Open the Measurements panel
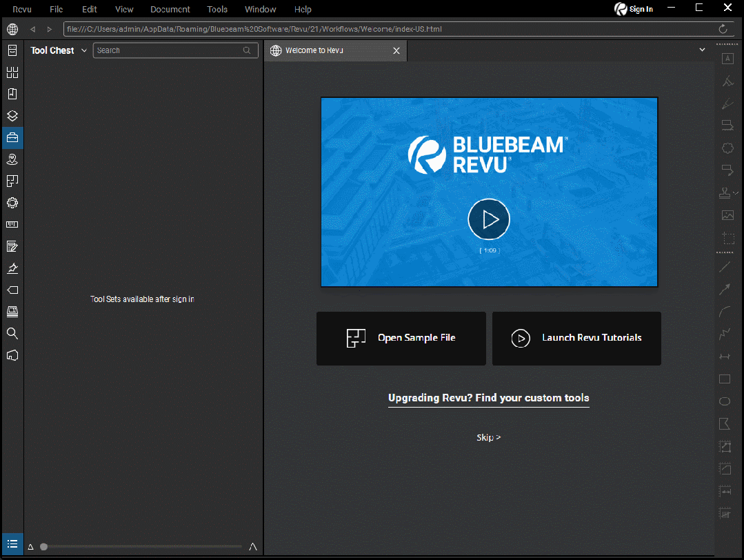Image resolution: width=744 pixels, height=560 pixels. (12, 224)
